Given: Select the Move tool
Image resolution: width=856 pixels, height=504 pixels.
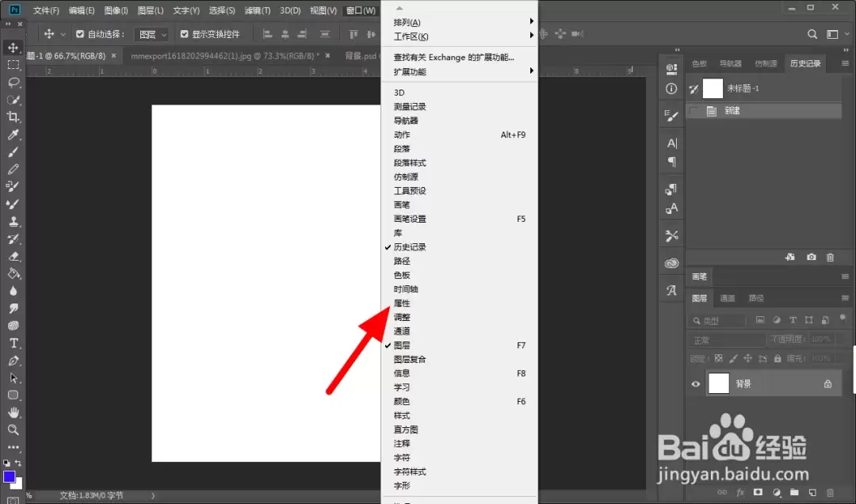Looking at the screenshot, I should point(13,48).
